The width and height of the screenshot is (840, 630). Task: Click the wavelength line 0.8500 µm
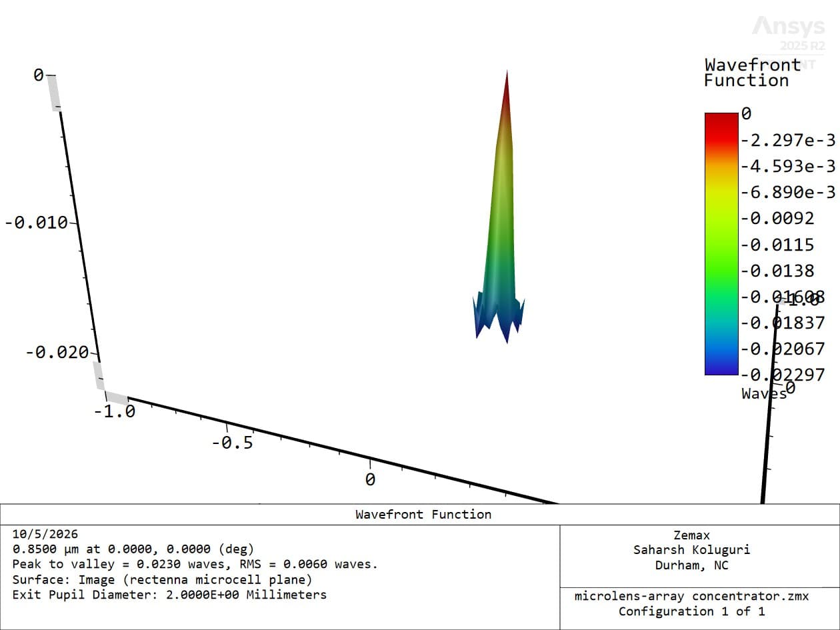133,549
